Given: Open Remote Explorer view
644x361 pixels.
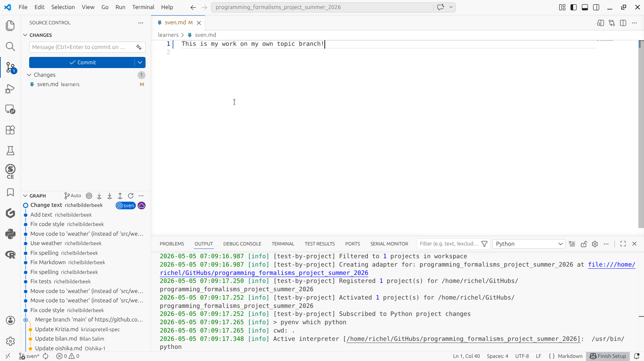Looking at the screenshot, I should tap(10, 109).
